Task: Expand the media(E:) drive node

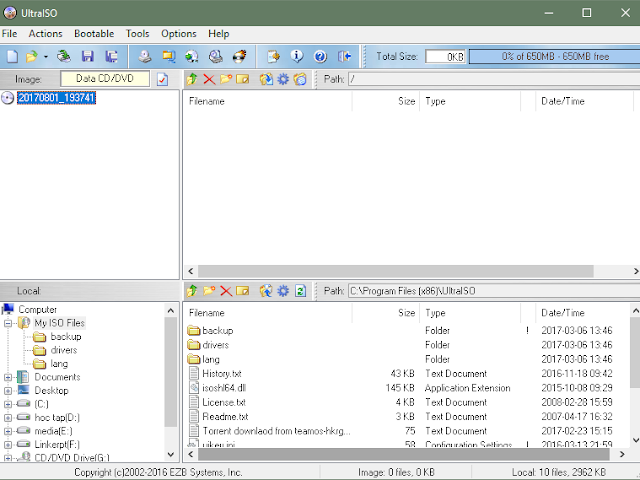Action: 8,431
